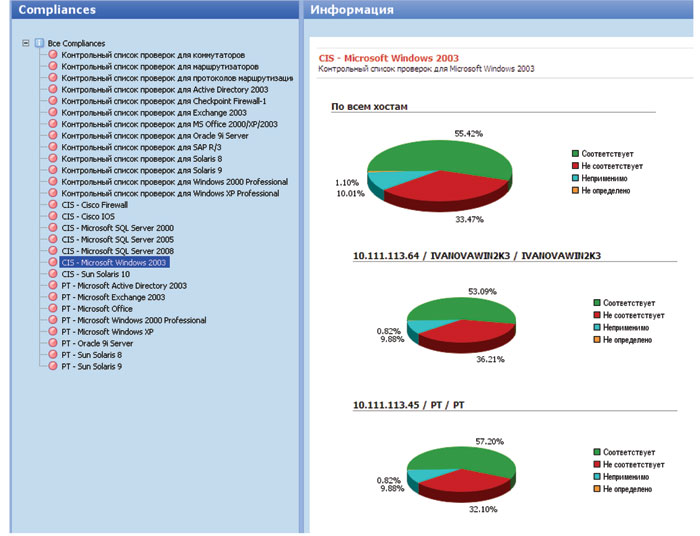Select the Все Compliances root label
700x536 pixels.
(x=76, y=44)
